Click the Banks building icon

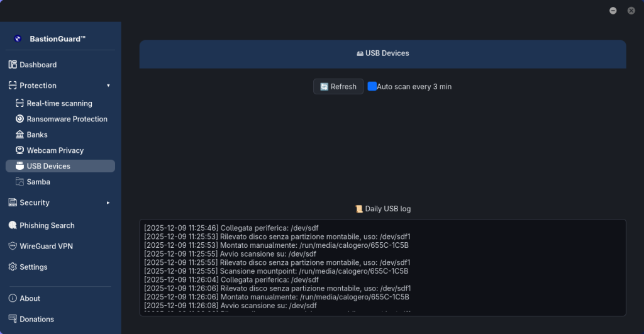(19, 135)
